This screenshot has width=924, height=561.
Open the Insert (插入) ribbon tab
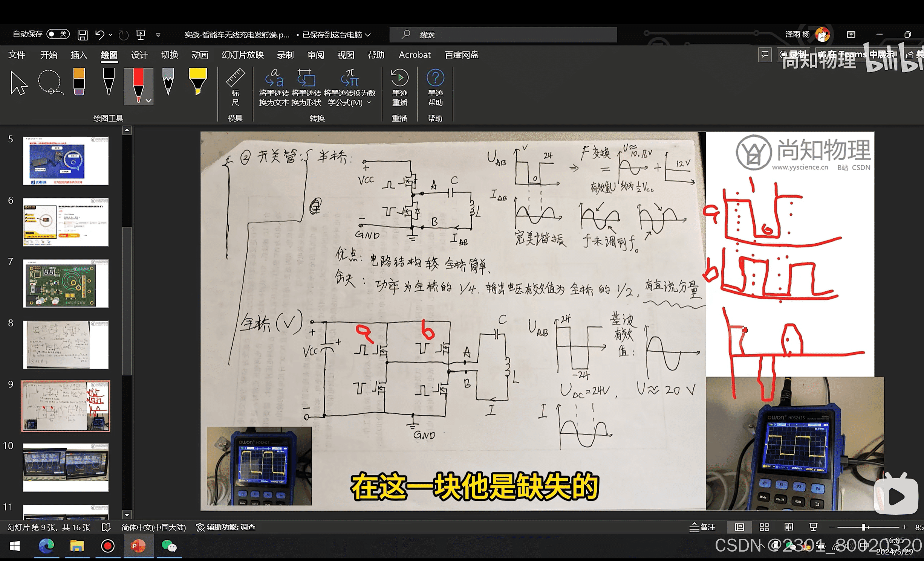tap(79, 55)
